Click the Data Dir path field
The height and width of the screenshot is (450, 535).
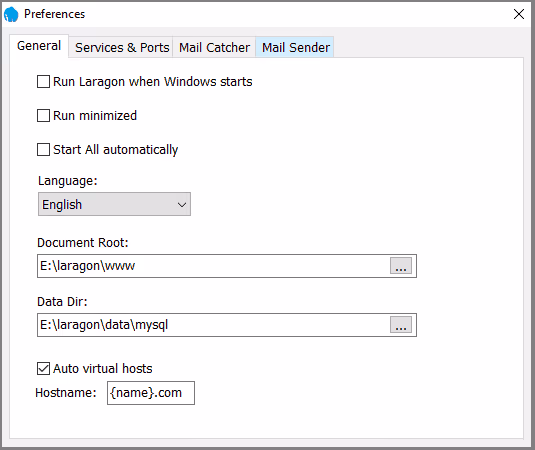pyautogui.click(x=213, y=325)
